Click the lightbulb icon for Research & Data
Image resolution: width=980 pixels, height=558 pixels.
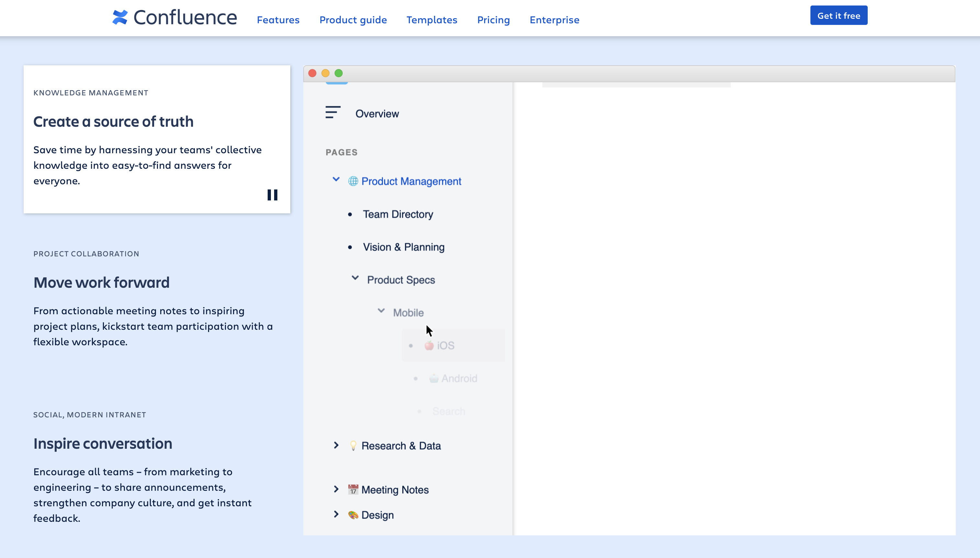click(353, 446)
